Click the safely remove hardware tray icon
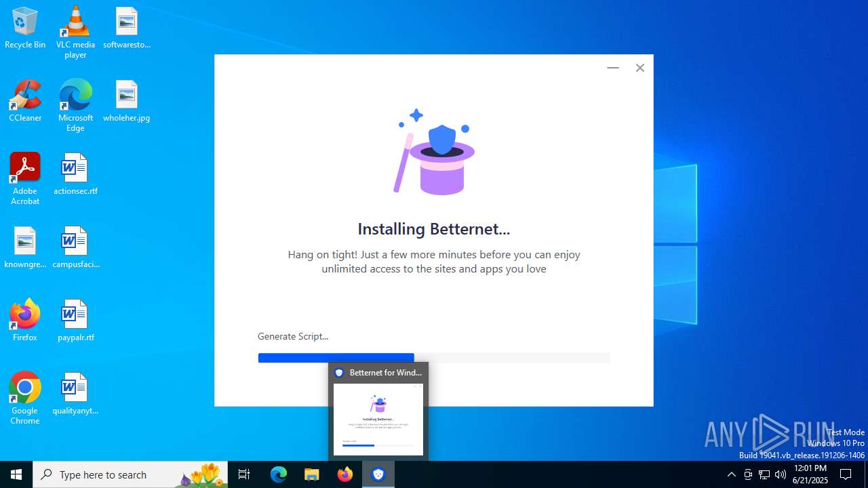This screenshot has height=488, width=868. tap(748, 474)
